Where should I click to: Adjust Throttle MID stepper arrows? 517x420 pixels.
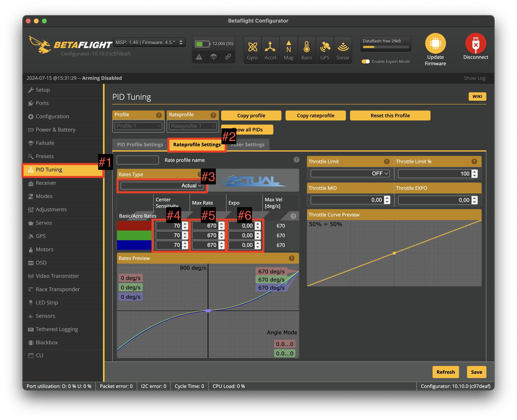387,200
